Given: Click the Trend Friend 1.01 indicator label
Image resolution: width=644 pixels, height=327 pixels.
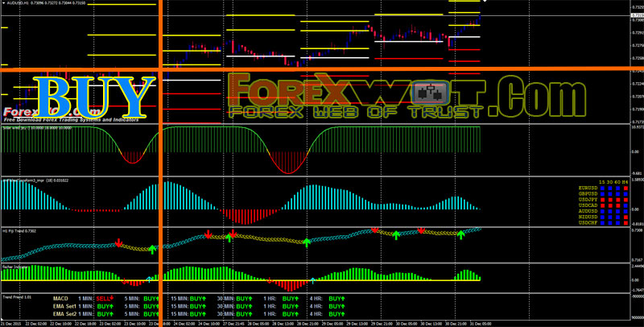Looking at the screenshot, I should (x=17, y=296).
